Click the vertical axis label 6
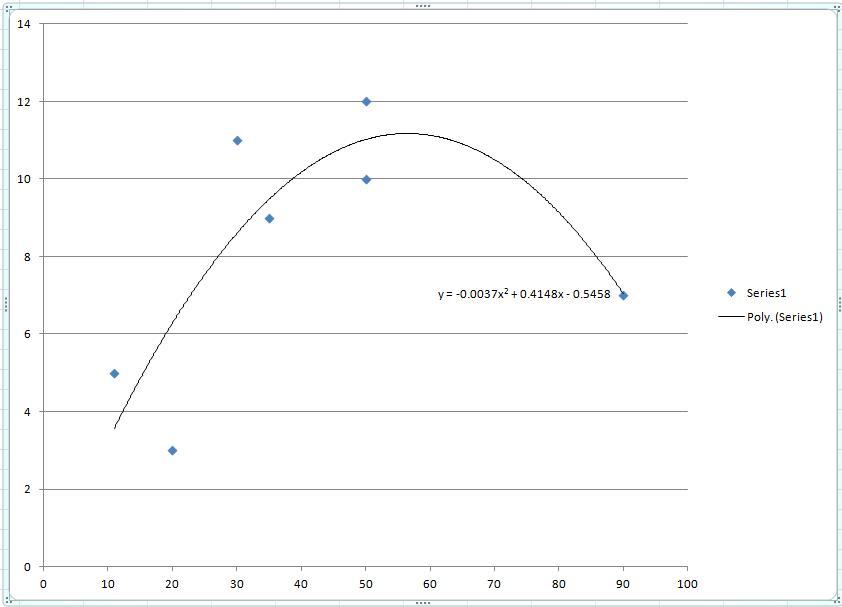 27,334
